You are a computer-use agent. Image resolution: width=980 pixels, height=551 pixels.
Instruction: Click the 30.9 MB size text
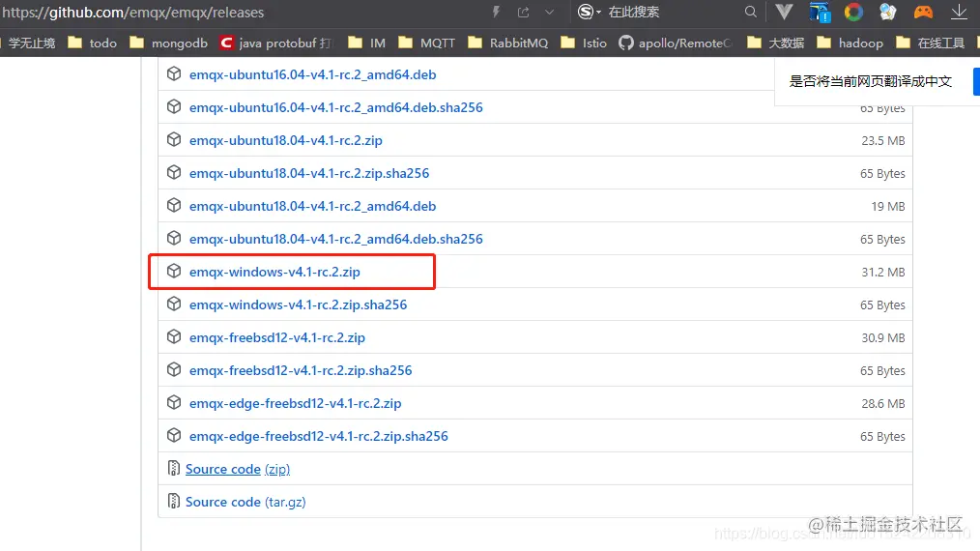click(883, 337)
